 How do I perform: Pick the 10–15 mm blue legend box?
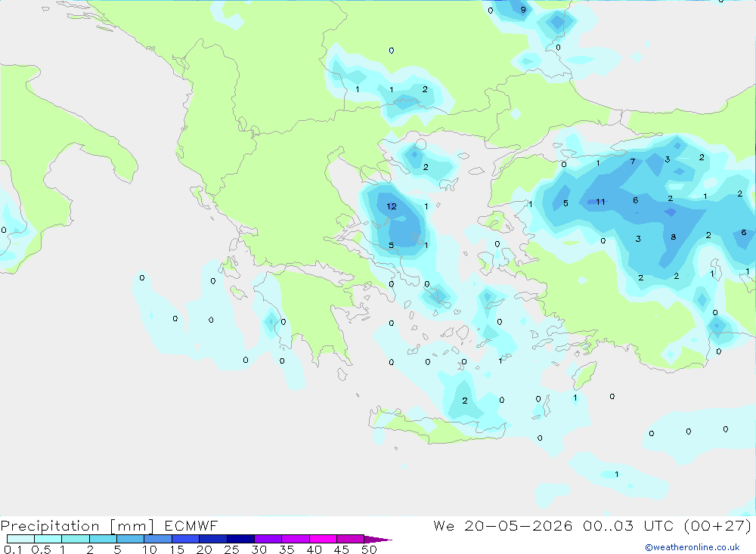click(x=158, y=539)
